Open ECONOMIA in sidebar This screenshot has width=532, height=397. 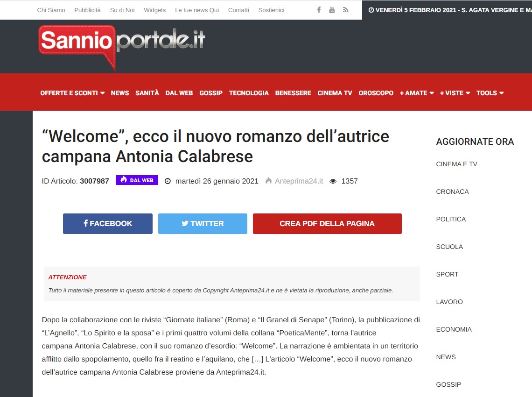click(x=454, y=329)
